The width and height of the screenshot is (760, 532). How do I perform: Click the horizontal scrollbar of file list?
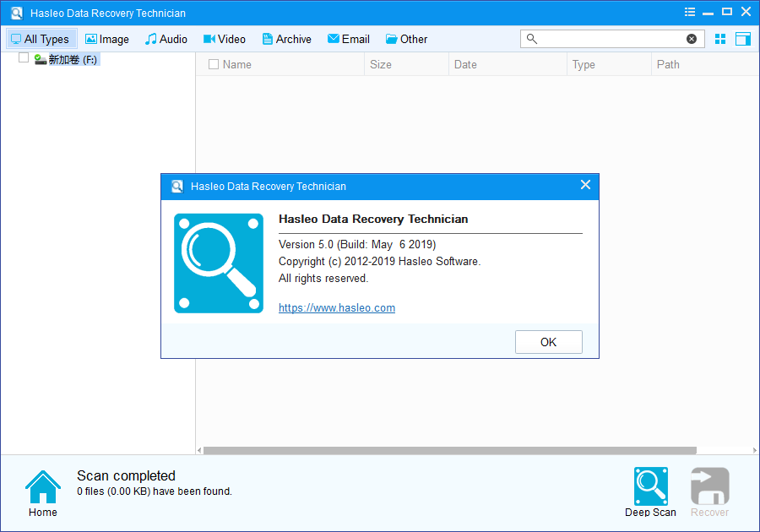(450, 451)
